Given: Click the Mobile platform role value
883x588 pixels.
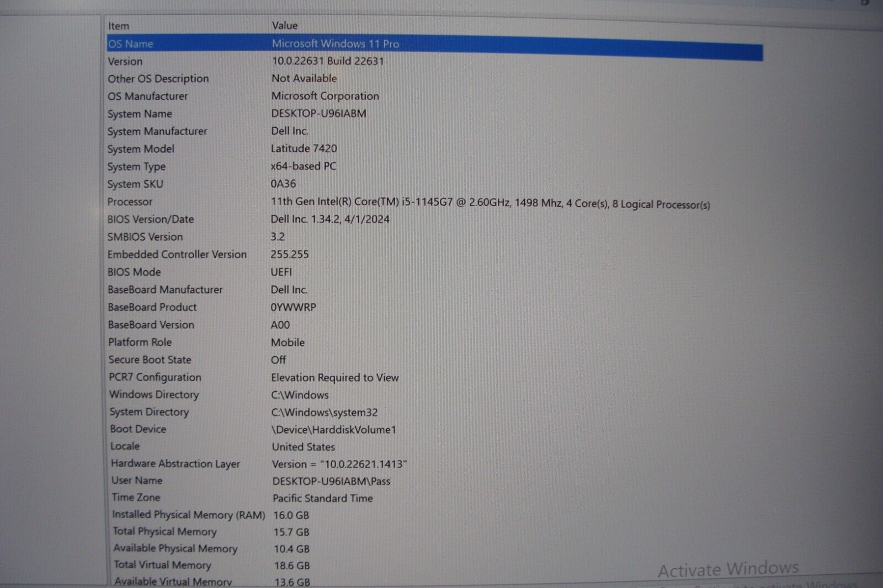Looking at the screenshot, I should pyautogui.click(x=288, y=342).
